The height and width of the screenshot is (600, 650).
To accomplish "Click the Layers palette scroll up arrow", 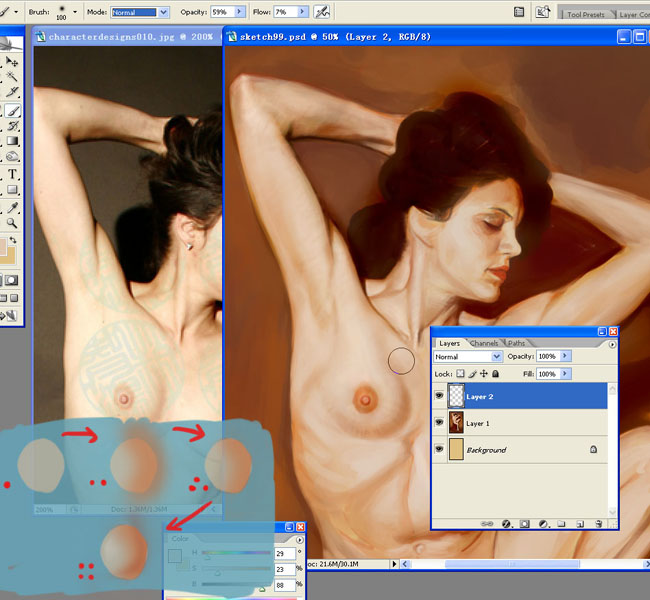I will (x=612, y=389).
